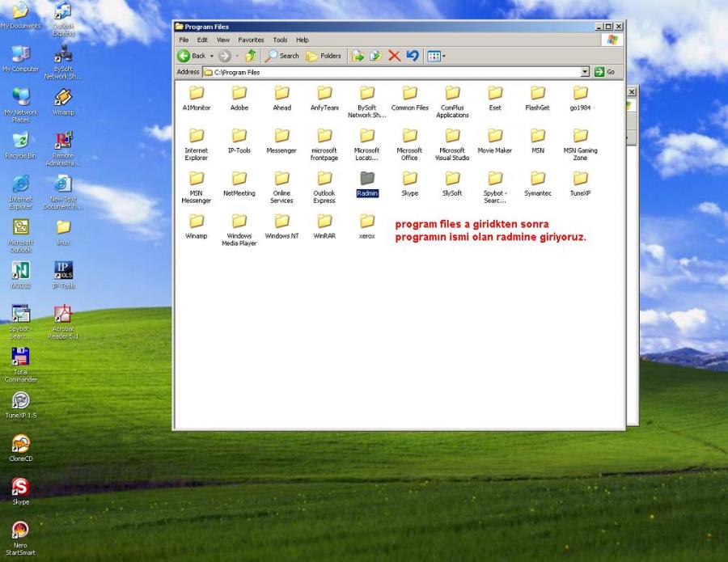Select the Movie Maker folder

click(495, 141)
